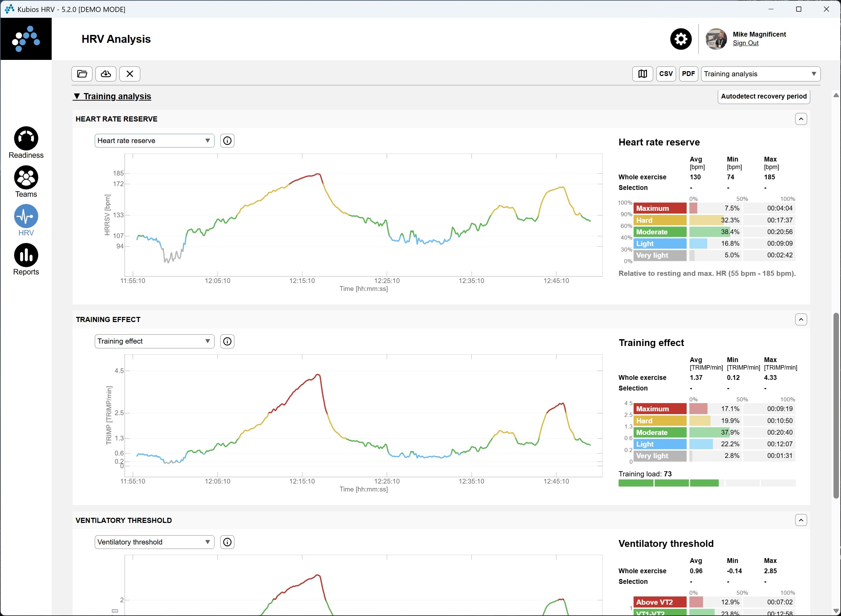Export results with the CSV button
The width and height of the screenshot is (841, 616).
666,74
